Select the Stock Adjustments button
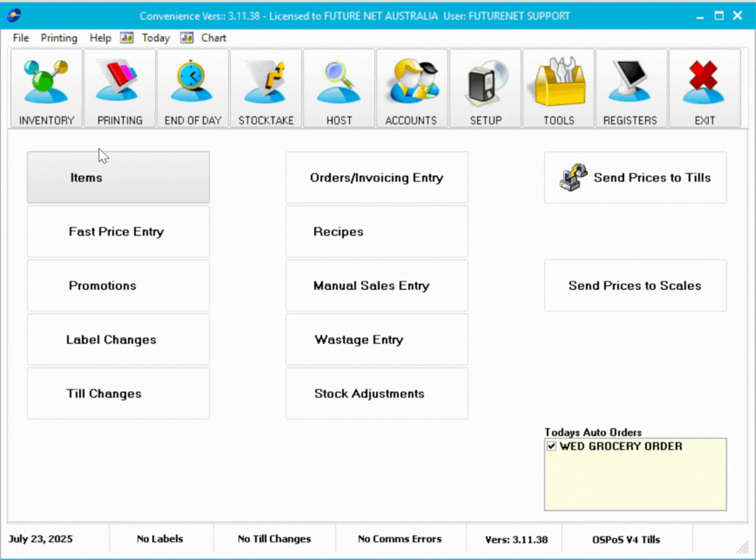The image size is (756, 560). 377,394
